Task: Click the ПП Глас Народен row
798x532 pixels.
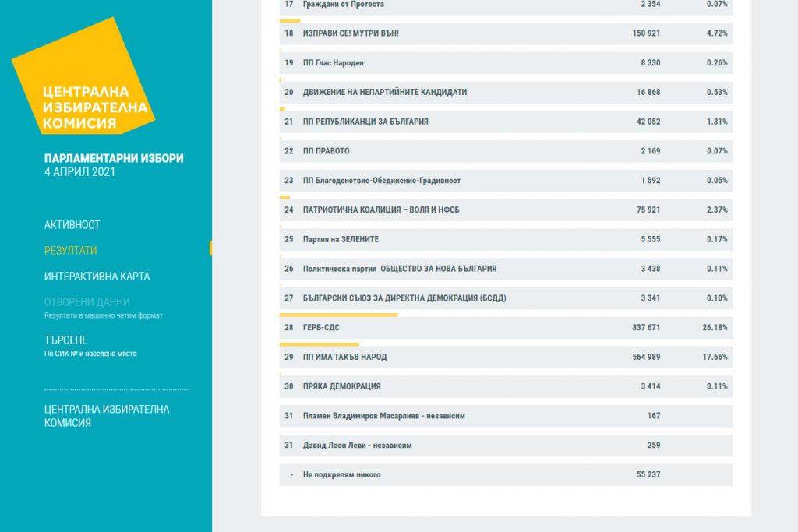Action: (505, 63)
